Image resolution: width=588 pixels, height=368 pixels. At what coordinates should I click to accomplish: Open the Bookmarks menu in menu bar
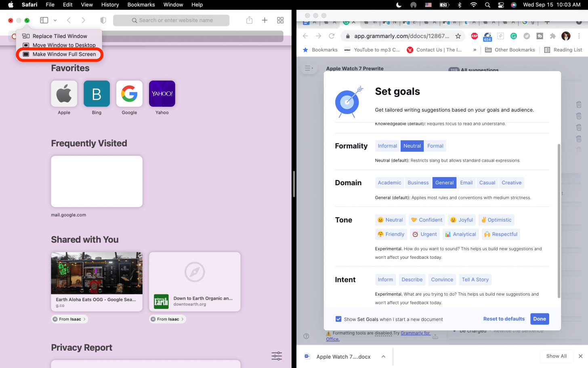[141, 5]
